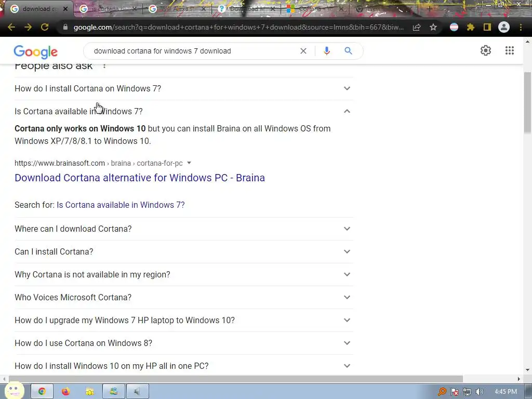Open a new browser tab

click(430, 9)
